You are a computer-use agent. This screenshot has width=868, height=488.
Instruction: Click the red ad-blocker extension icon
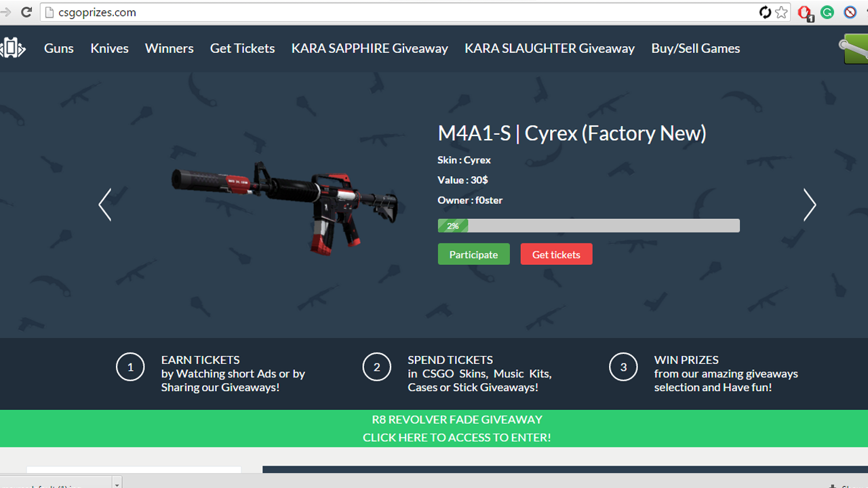tap(805, 13)
